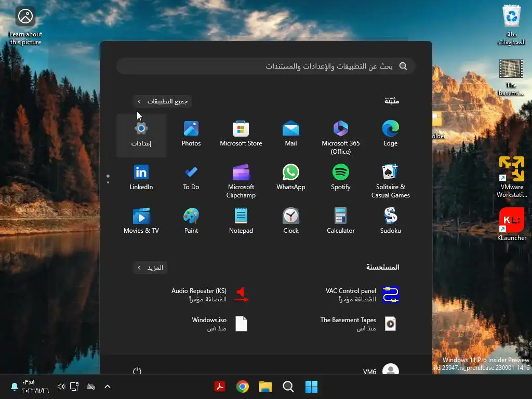
Task: Click the power button in Start menu
Action: (137, 371)
